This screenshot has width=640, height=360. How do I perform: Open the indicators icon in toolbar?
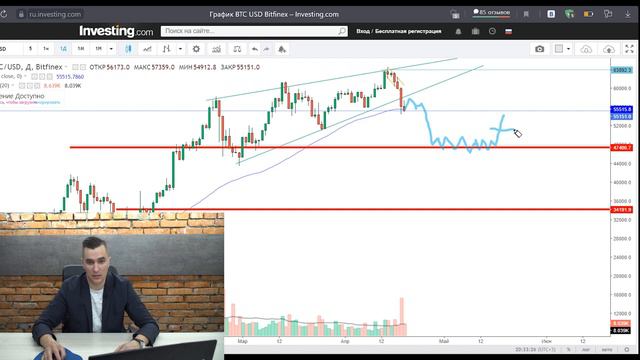pyautogui.click(x=216, y=49)
